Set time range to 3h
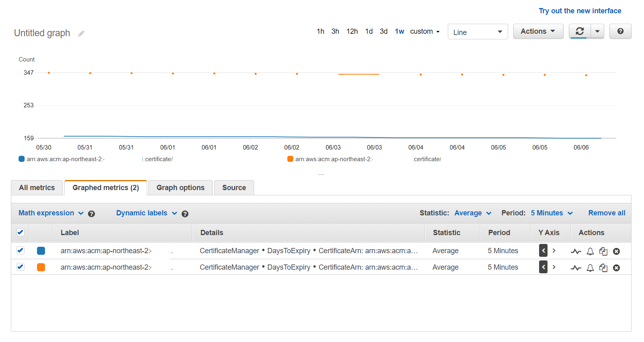 coord(335,31)
